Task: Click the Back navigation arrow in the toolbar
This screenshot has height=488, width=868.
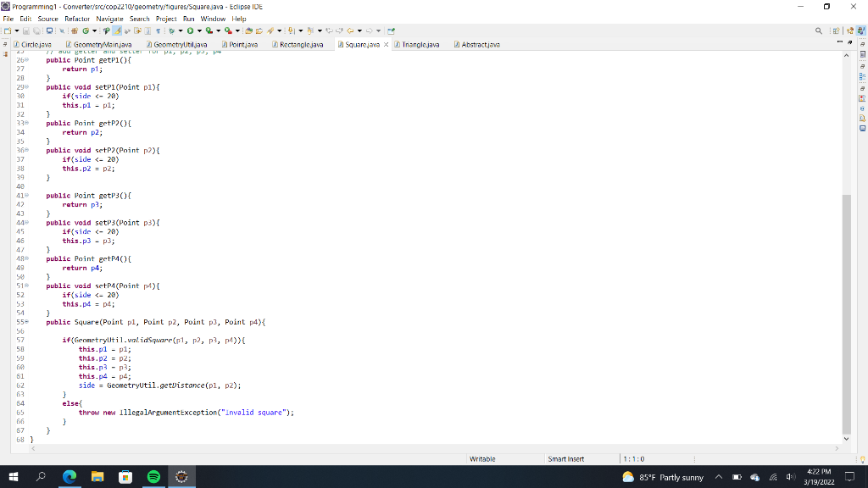Action: pos(351,30)
